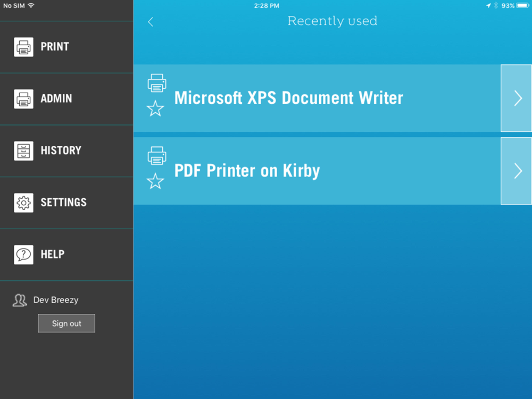Tap the 2:28 PM clock

[267, 6]
